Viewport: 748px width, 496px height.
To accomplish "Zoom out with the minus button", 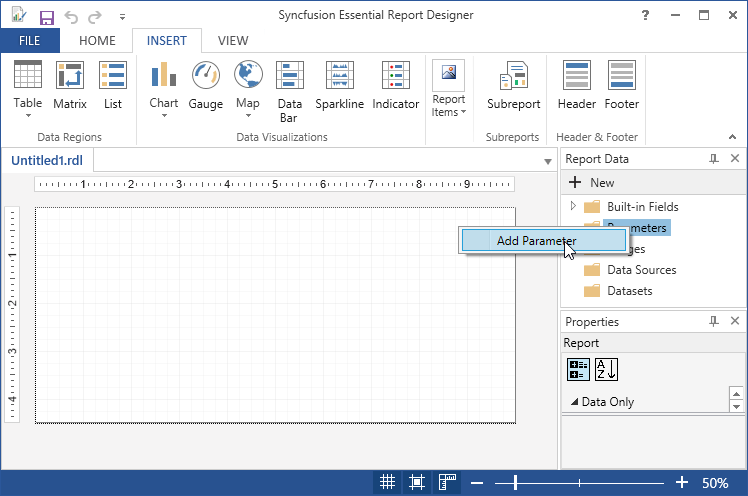I will [x=477, y=483].
